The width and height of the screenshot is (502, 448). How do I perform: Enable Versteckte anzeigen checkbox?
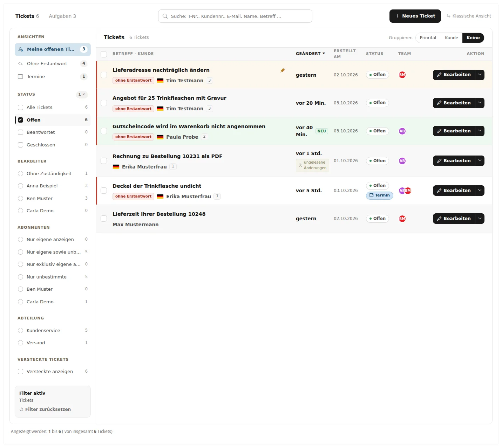tap(20, 372)
